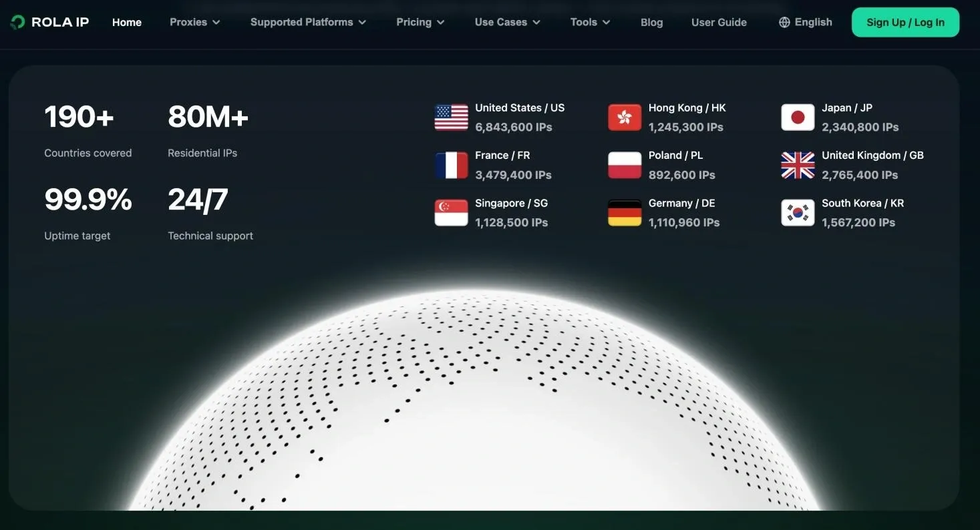The image size is (980, 530).
Task: Click the Japan flag icon
Action: [798, 117]
